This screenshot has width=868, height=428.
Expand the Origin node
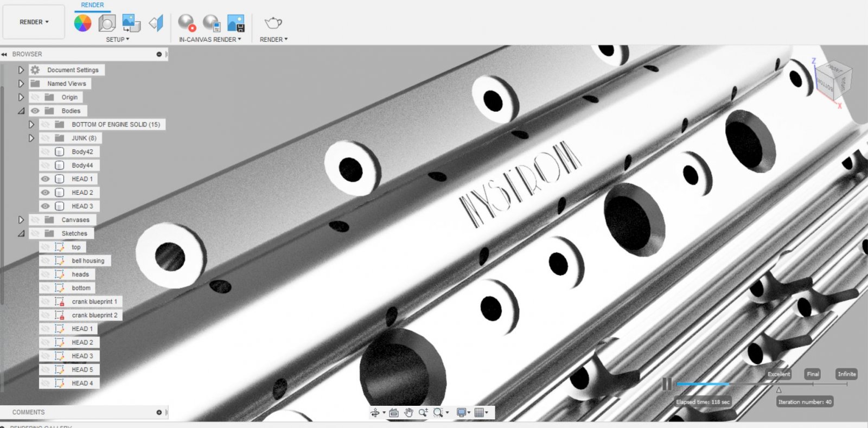[x=21, y=97]
